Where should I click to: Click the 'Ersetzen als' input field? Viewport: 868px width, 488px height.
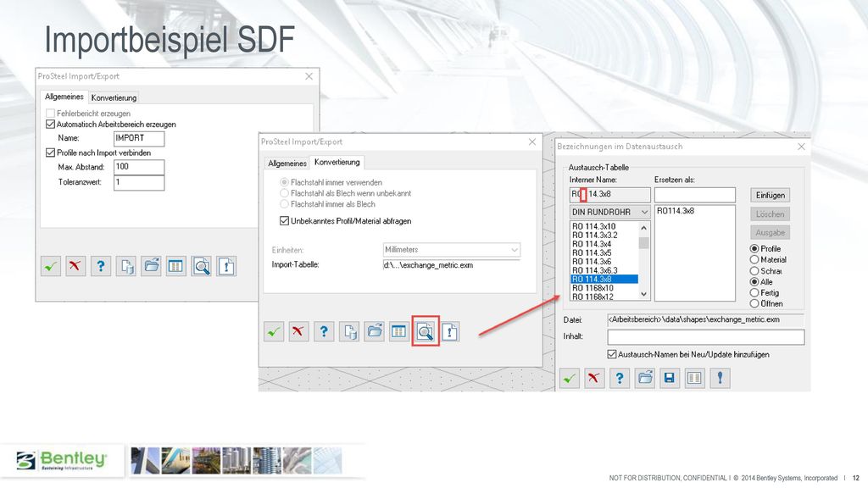coord(695,195)
